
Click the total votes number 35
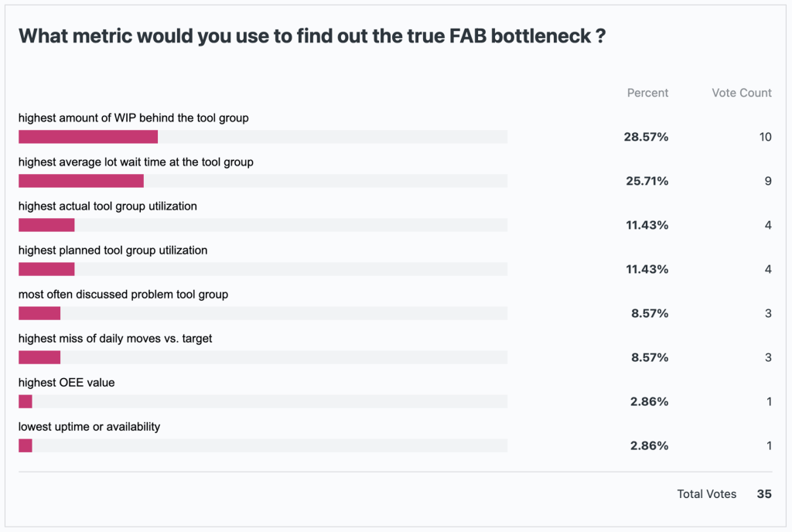pos(763,494)
